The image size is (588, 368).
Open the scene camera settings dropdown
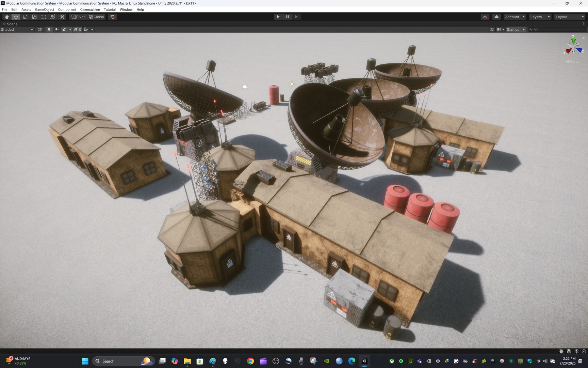[501, 30]
